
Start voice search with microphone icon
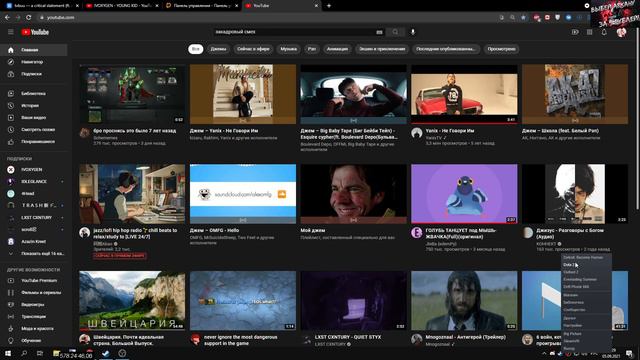pyautogui.click(x=413, y=32)
